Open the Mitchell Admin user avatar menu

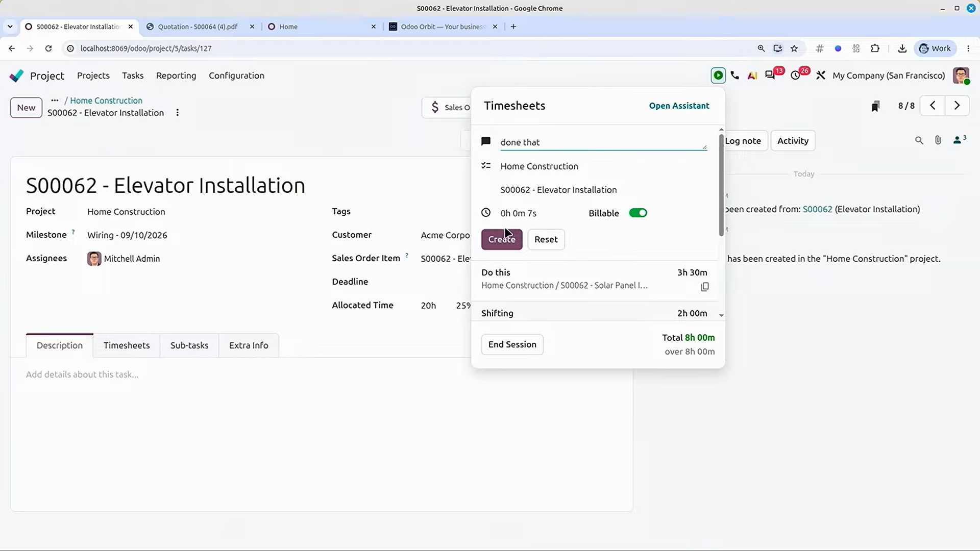(961, 76)
